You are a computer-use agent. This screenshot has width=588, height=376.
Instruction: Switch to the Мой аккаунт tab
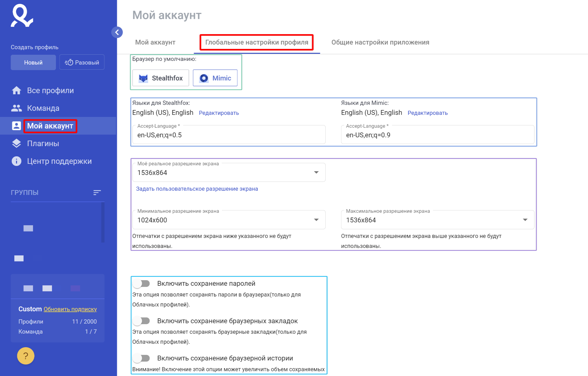[x=155, y=42]
